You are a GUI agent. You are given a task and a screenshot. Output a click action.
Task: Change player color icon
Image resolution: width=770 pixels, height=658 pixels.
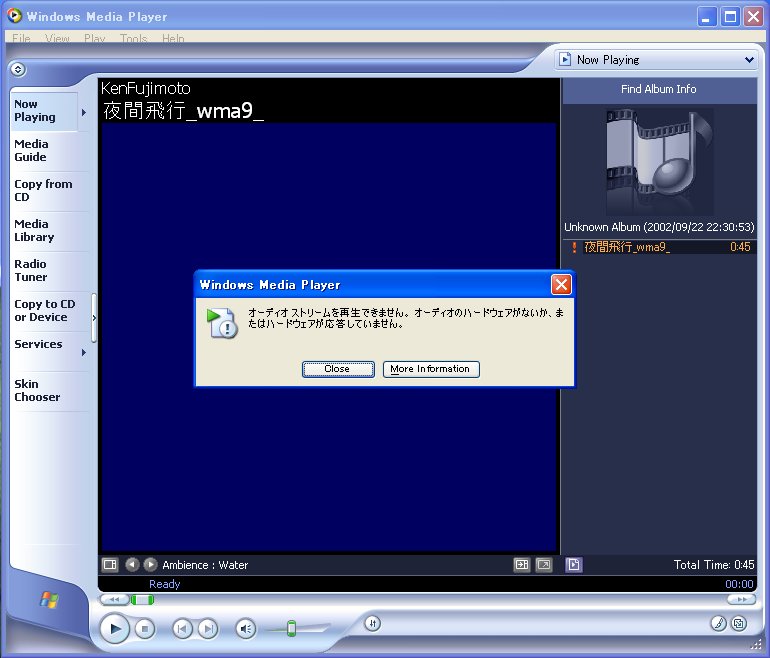point(718,624)
